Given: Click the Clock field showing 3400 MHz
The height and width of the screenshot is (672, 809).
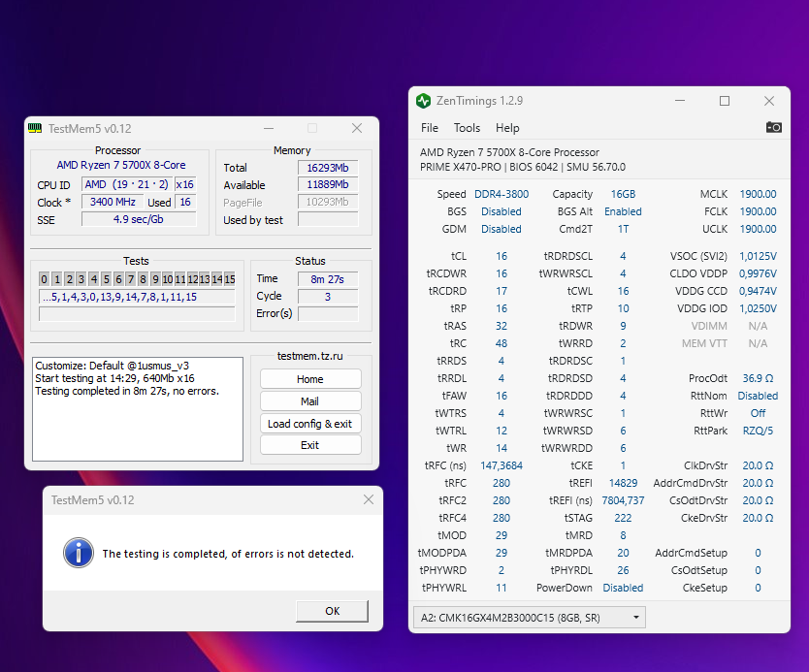Looking at the screenshot, I should click(113, 202).
